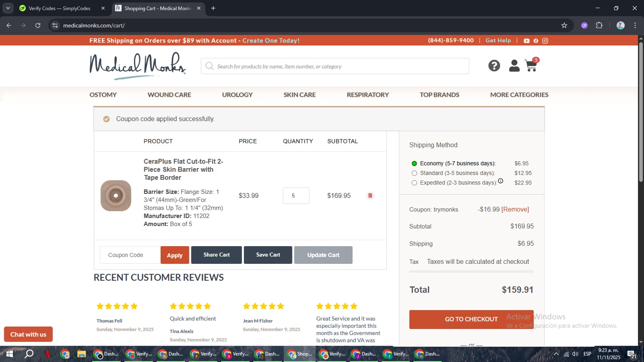The width and height of the screenshot is (644, 362).
Task: Click CeraPlus Flat Cut-to-Fit product title
Action: pyautogui.click(x=183, y=169)
